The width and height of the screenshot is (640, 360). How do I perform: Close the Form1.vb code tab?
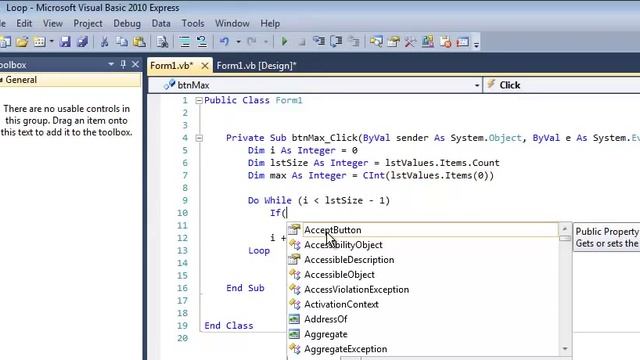[x=205, y=66]
